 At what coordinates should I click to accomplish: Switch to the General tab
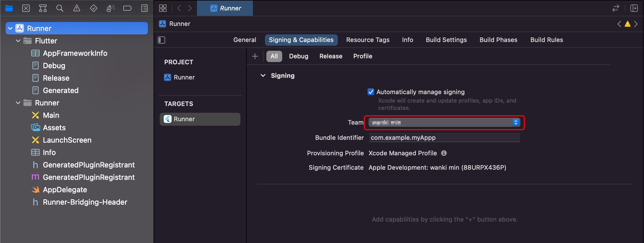pos(245,40)
